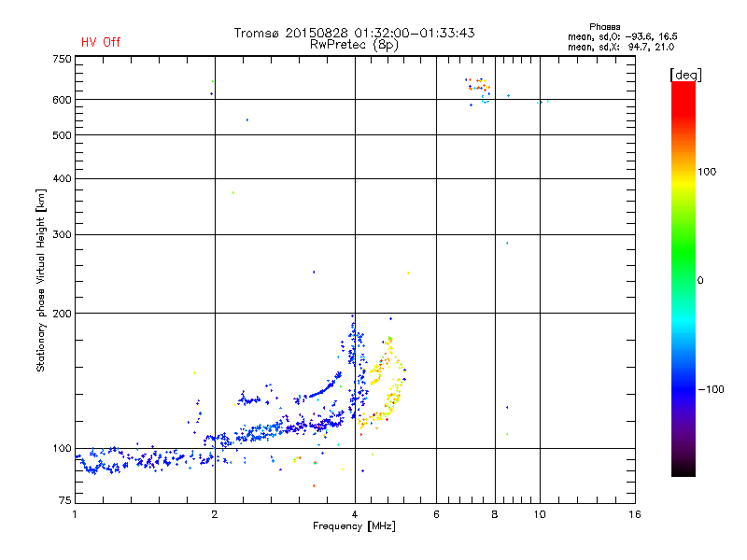The image size is (747, 560).
Task: Click the x-axis tick label '2'
Action: 215,514
